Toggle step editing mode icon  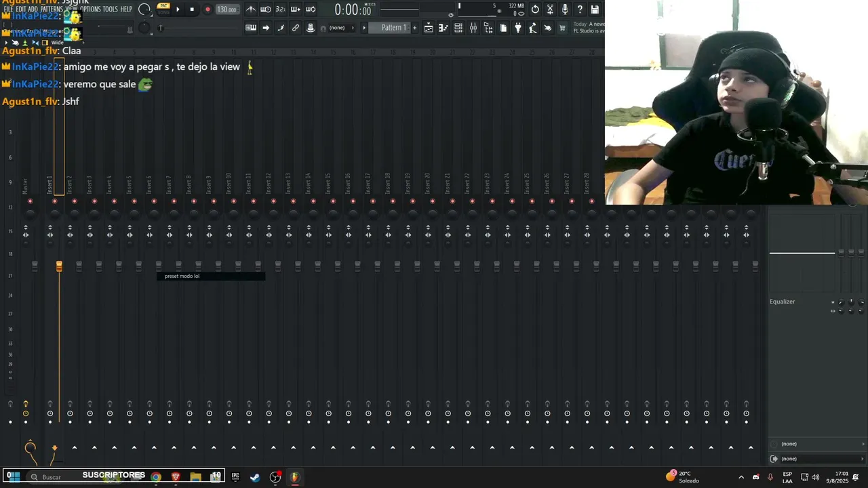[281, 28]
